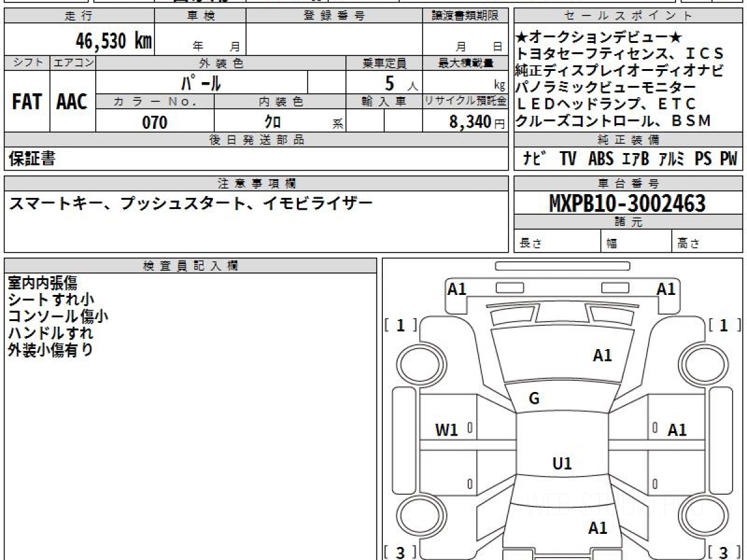Click the スマートキー、プッシュスタート note line

190,203
